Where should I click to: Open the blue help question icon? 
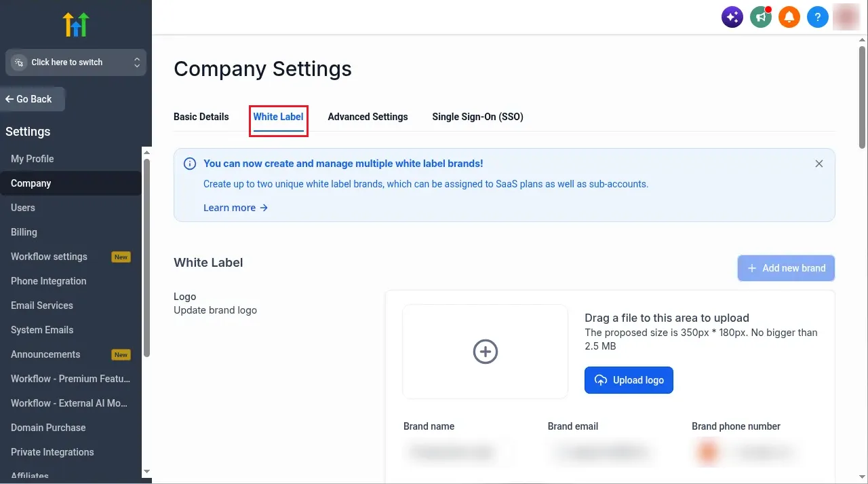pyautogui.click(x=818, y=17)
